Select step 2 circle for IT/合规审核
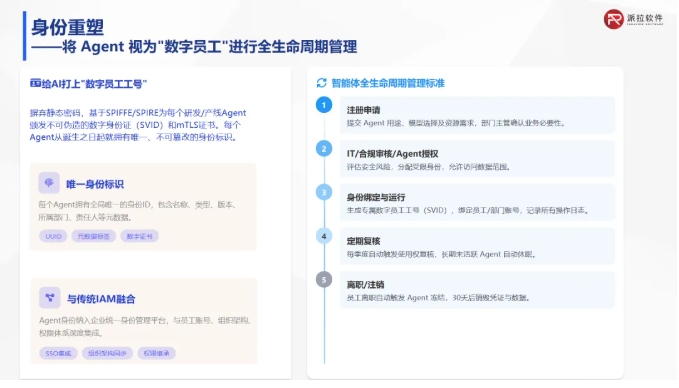Viewport: 679px width, 388px height. point(324,149)
